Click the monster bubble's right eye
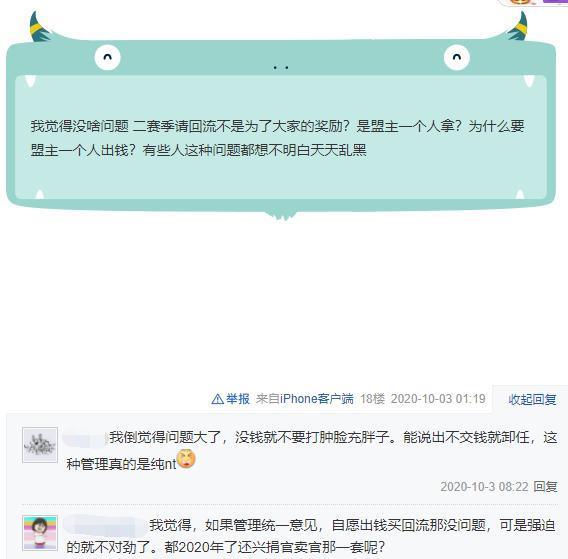568x559 pixels. [457, 57]
